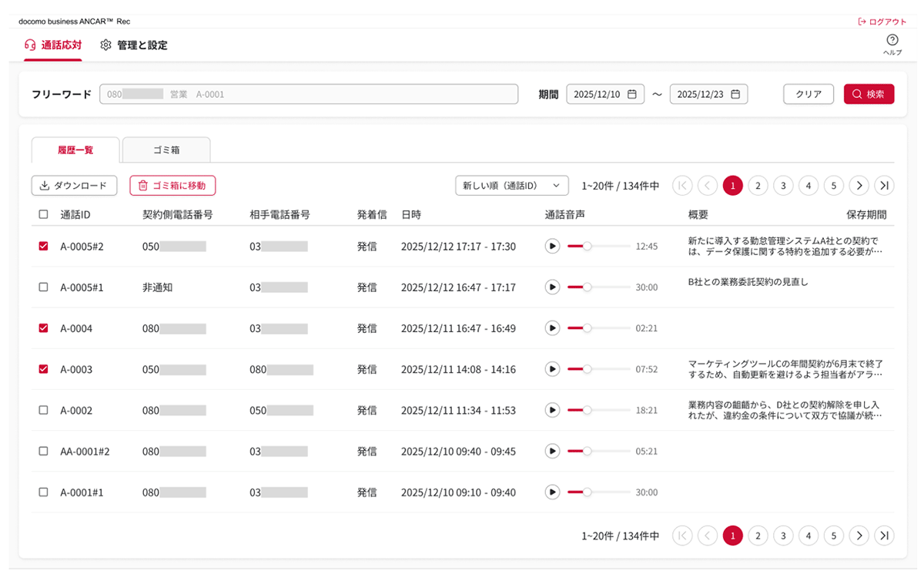Open the 管理と設定 menu
The image size is (924, 578).
tap(134, 45)
